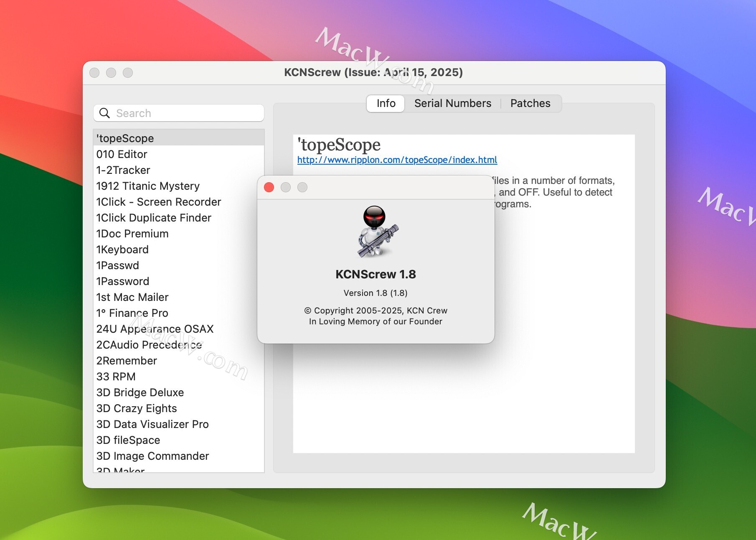The height and width of the screenshot is (540, 756).
Task: Click the main window zoom button
Action: (128, 73)
